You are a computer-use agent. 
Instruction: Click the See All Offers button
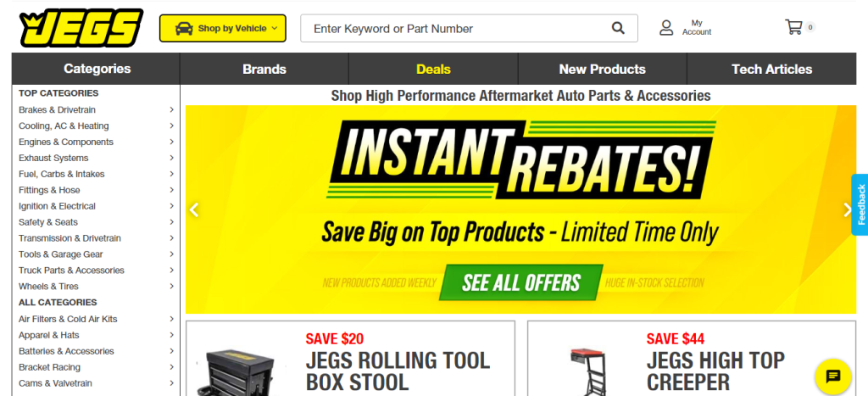coord(521,282)
